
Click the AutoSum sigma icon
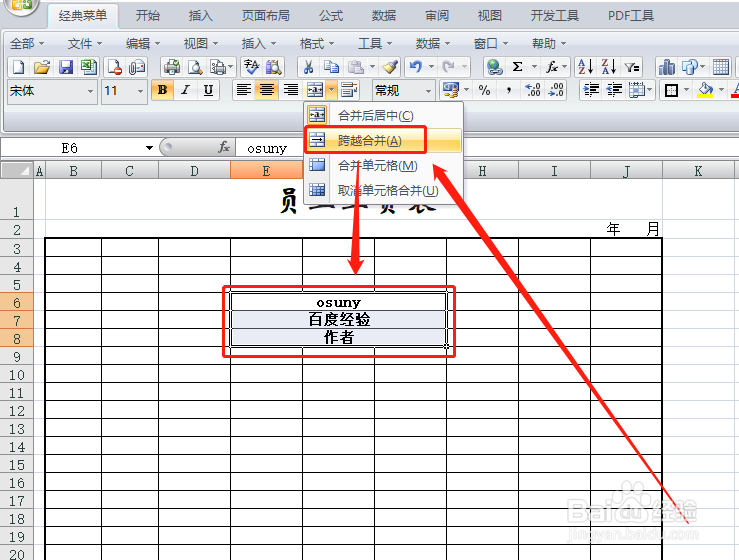click(517, 67)
